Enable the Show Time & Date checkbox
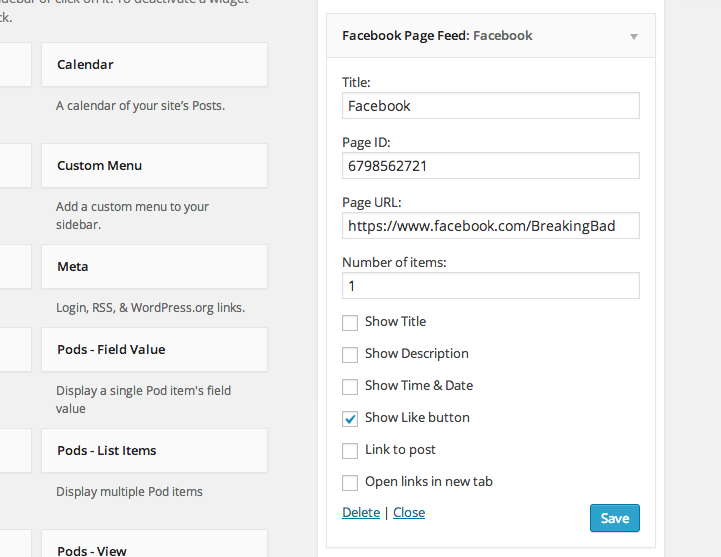 click(350, 386)
